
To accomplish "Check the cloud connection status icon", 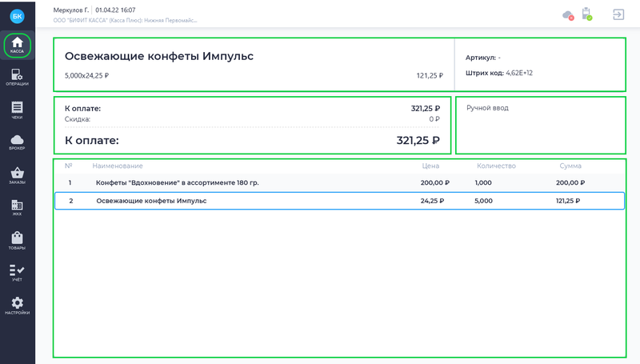I will [568, 14].
